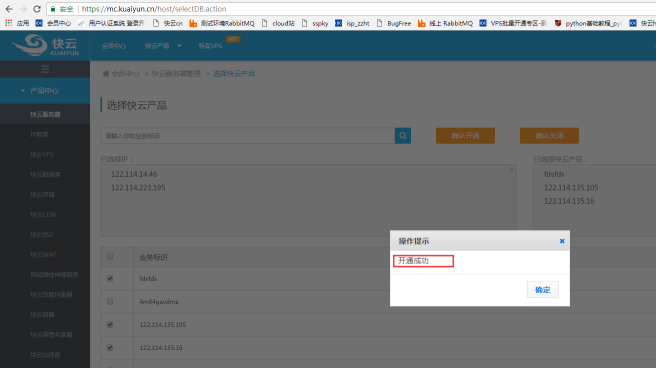Select 快云存储 in the sidebar
Viewport: 656px width, 368px height.
(x=42, y=194)
